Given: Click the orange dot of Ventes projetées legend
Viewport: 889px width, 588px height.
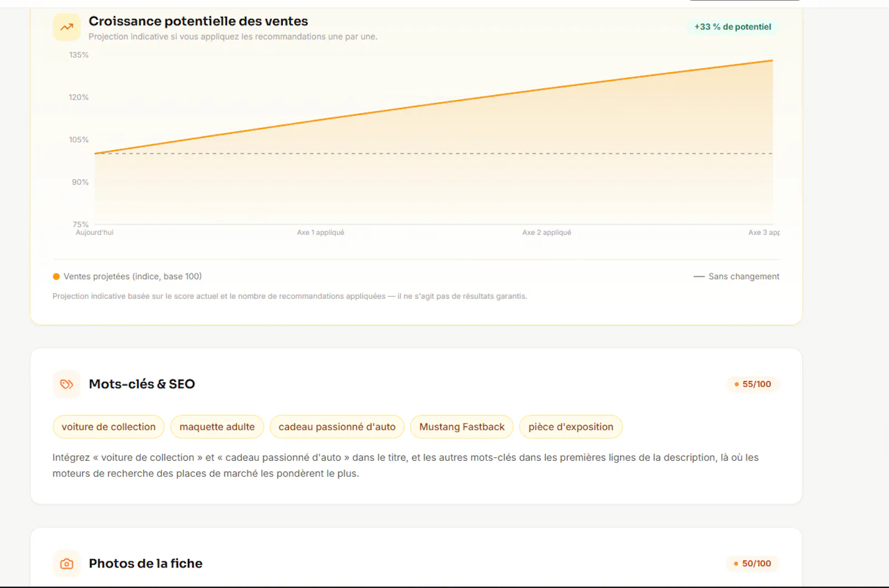Looking at the screenshot, I should pos(56,276).
